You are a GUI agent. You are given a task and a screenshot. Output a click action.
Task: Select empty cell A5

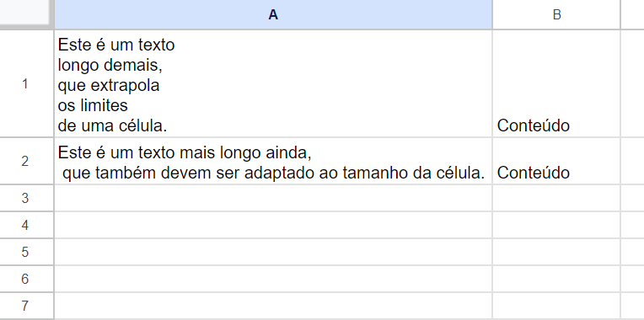coord(273,252)
